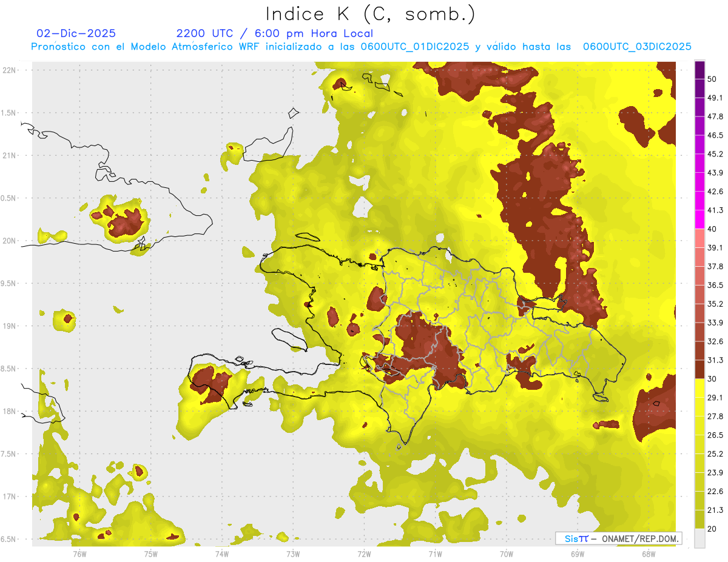Pick the magenta swatch between 40 and 41.3

699,219
